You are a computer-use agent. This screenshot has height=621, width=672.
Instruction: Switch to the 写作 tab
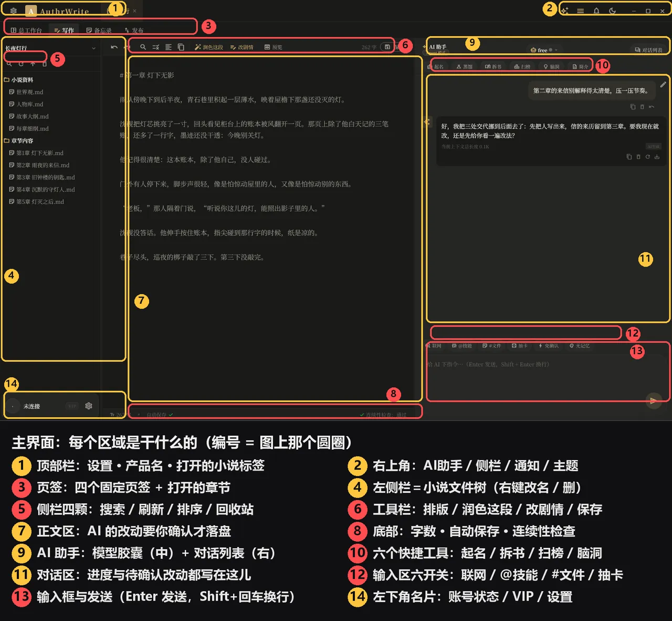[64, 30]
